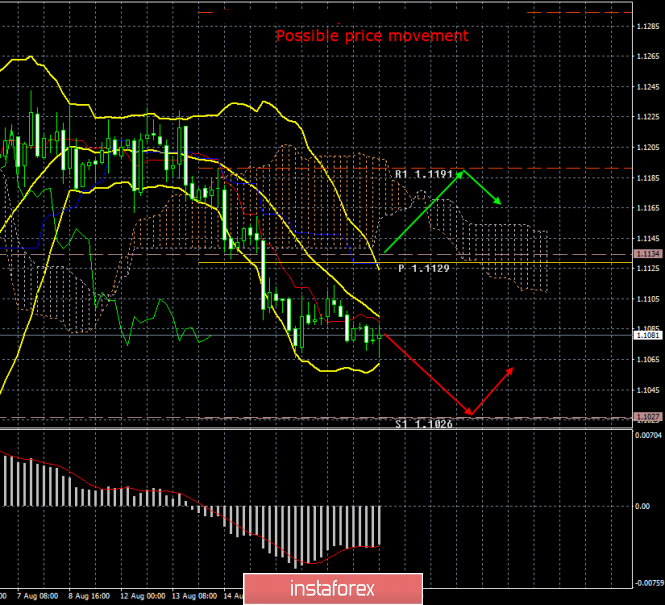Screen dimensions: 665x605
Task: Click the highlighted 1.1027 price tag
Action: 648,417
